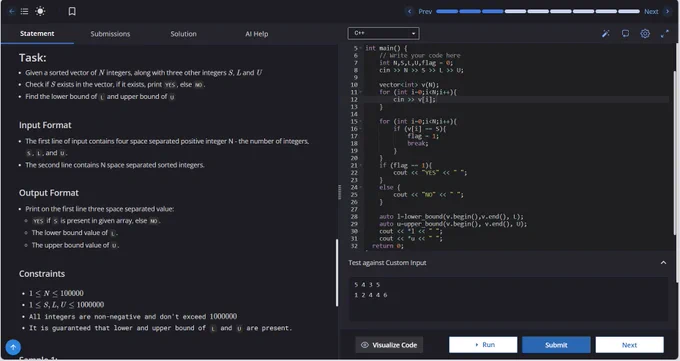Click code line 28 with lower_bound call
Viewport: 680px width, 361px height.
[451, 217]
